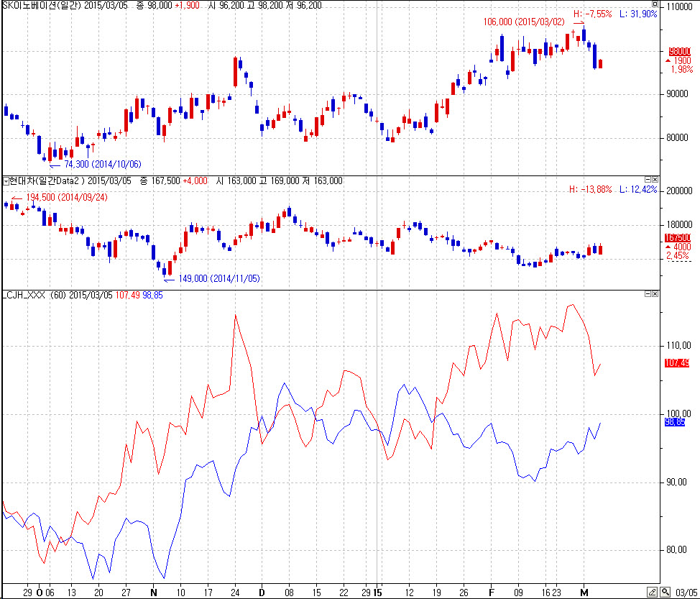Click the 200000 price axis label
Screen dimensions: 700x599
(679, 191)
